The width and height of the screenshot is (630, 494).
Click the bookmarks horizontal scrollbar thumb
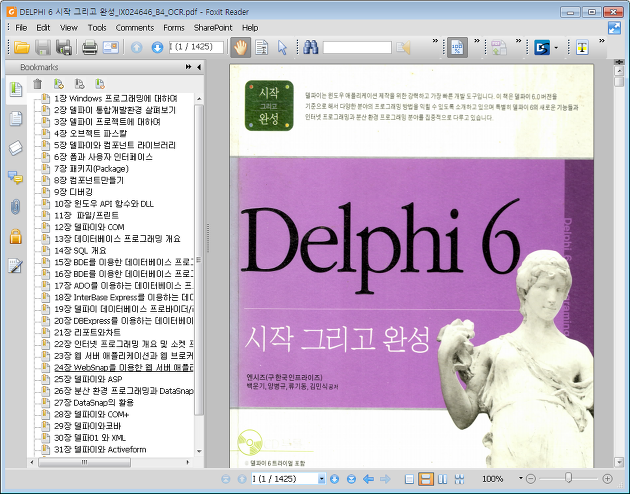pos(84,462)
